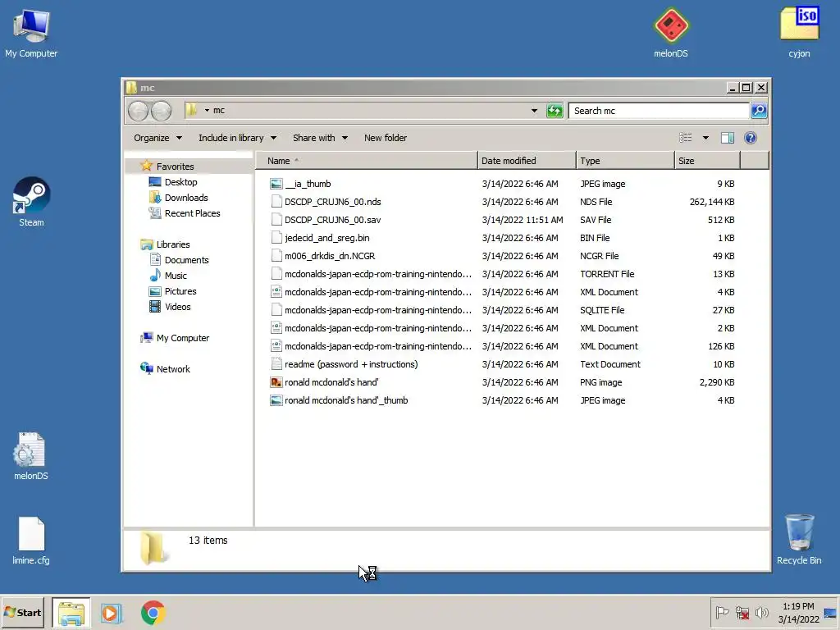Open the mc breadcrumb arrow
Viewport: 840px width, 630px height.
(207, 111)
